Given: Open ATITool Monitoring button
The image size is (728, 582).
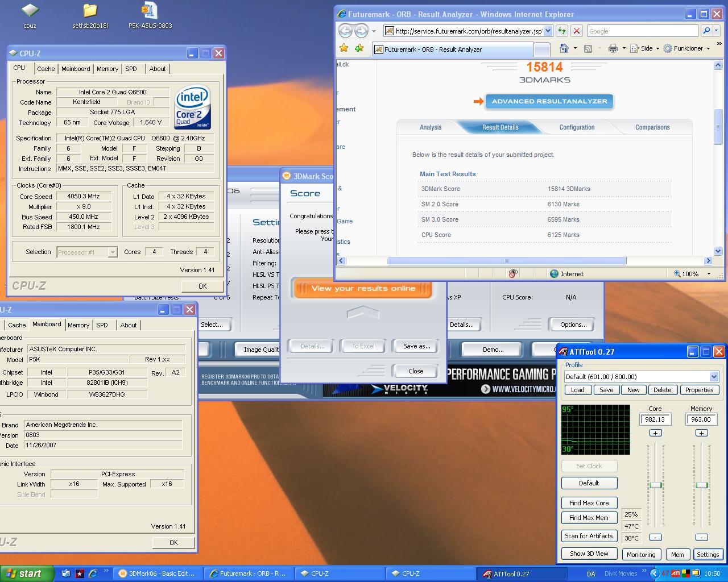Looking at the screenshot, I should [x=641, y=555].
